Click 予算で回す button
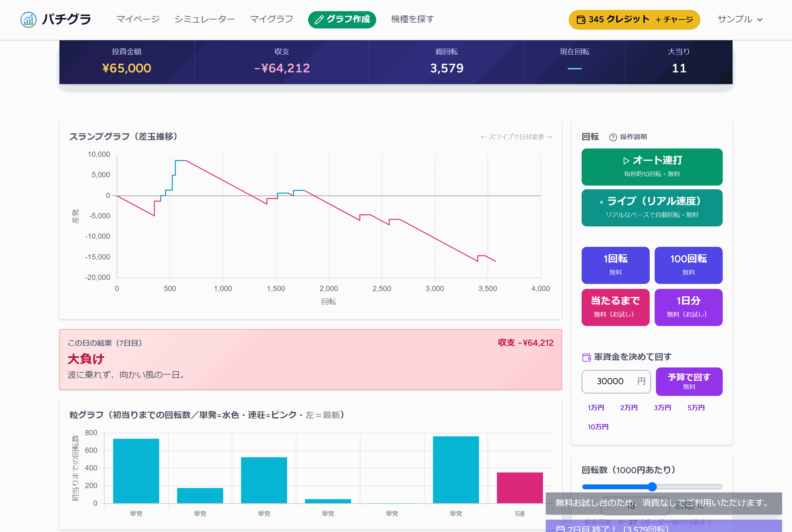 [689, 381]
